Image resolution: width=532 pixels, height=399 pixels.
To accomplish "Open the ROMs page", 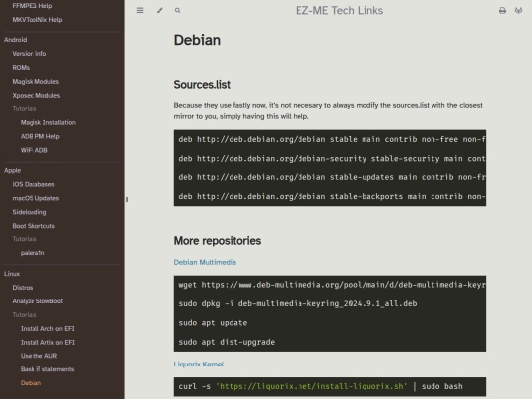I will [x=21, y=68].
